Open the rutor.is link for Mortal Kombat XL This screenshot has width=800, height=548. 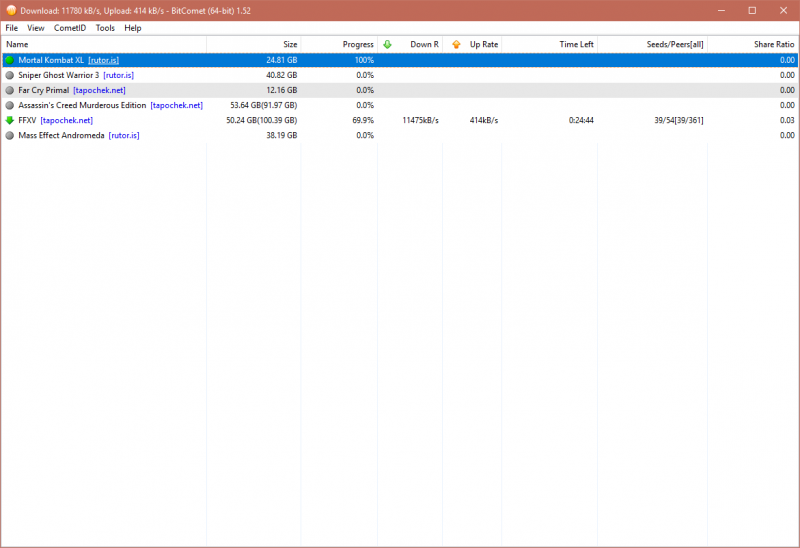point(103,60)
